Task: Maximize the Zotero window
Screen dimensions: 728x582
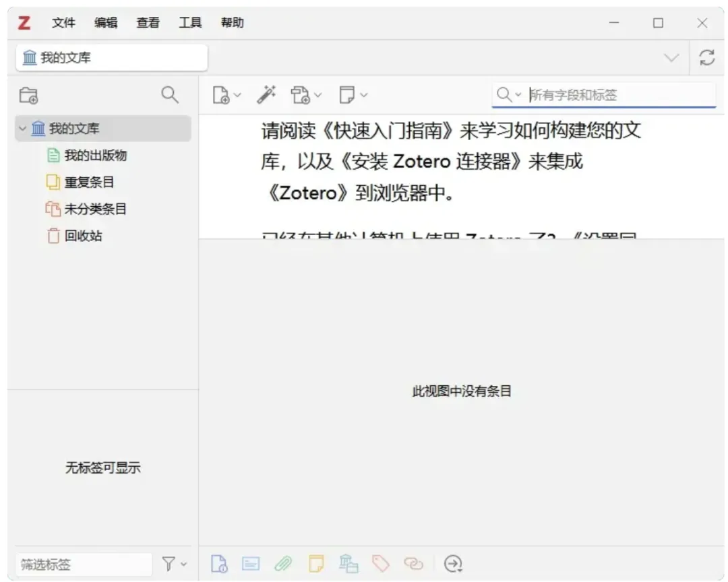Action: coord(658,23)
